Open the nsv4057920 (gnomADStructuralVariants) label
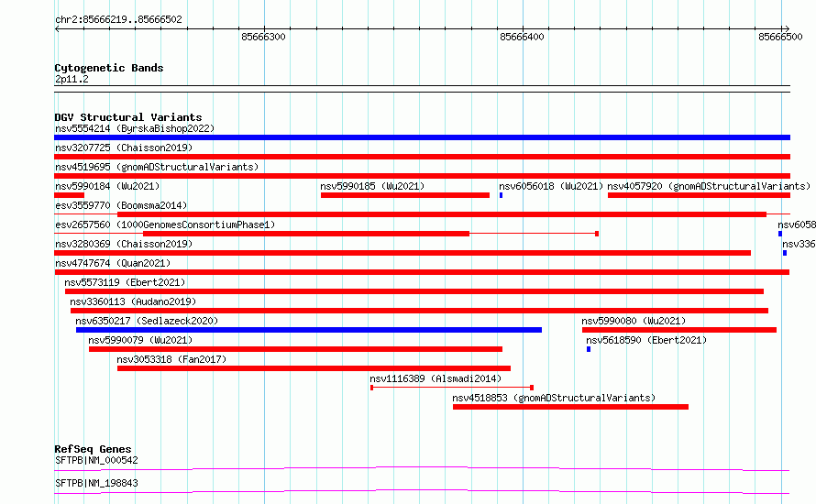The image size is (816, 504). coord(709,186)
